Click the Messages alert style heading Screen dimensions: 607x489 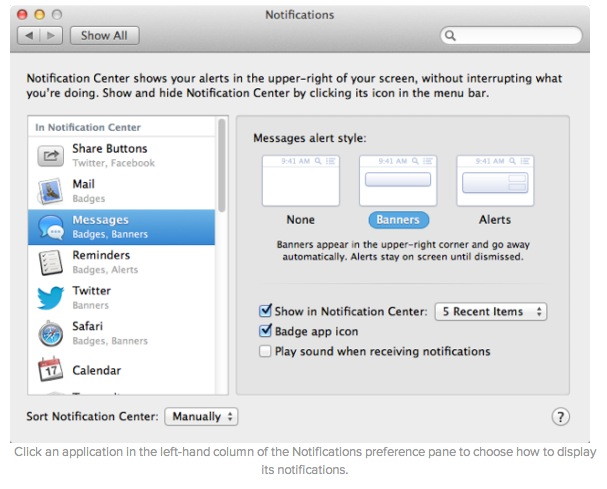coord(310,138)
